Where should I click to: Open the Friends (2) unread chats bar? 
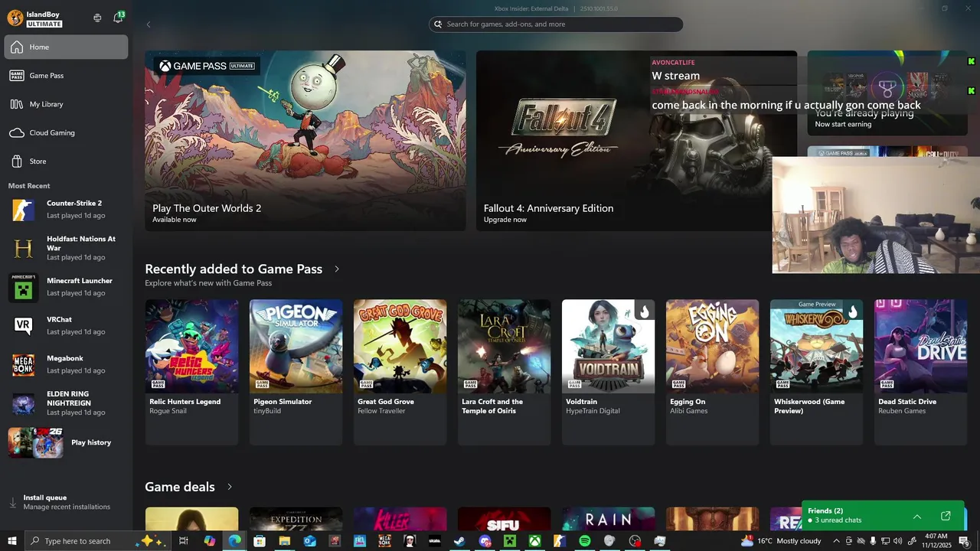(x=884, y=515)
